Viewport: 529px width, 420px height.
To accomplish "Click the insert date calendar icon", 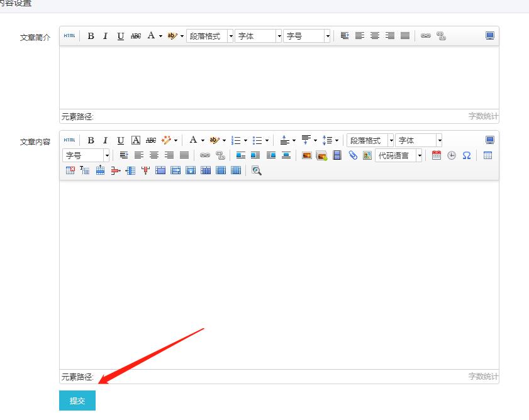I will 437,155.
